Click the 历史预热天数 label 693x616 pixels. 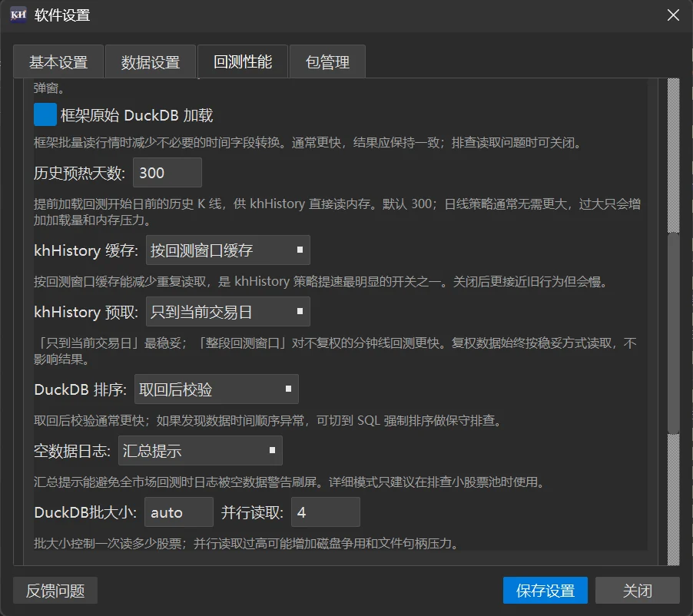tap(80, 173)
